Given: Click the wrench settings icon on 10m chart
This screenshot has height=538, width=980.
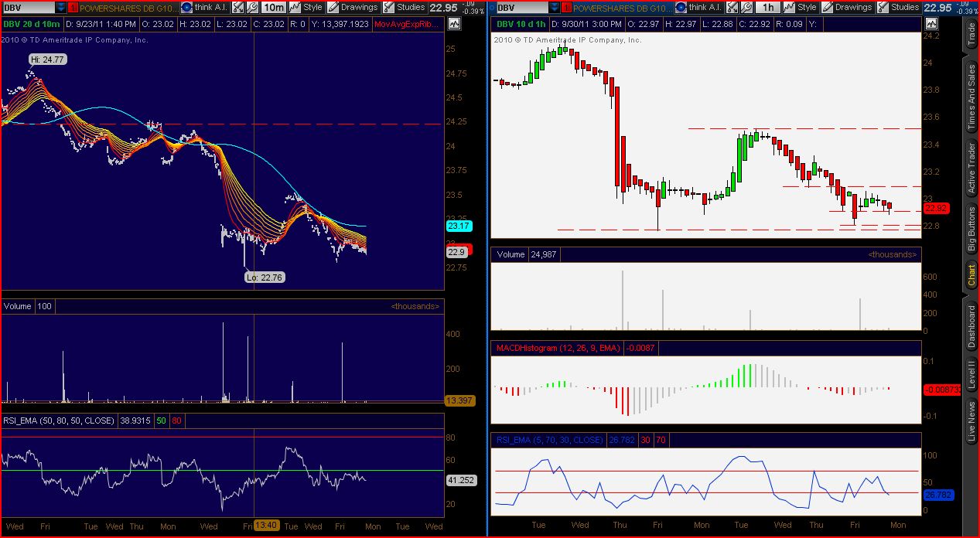Looking at the screenshot, I should (x=252, y=7).
